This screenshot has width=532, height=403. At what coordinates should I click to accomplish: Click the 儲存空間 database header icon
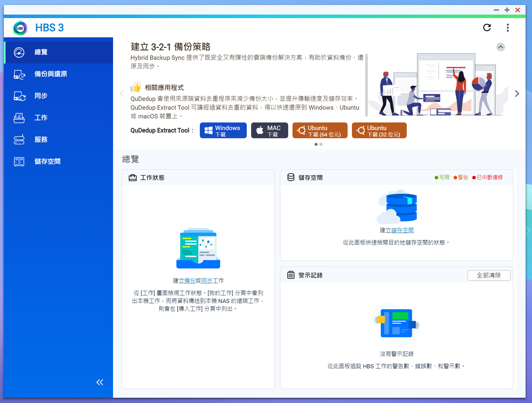pyautogui.click(x=291, y=177)
